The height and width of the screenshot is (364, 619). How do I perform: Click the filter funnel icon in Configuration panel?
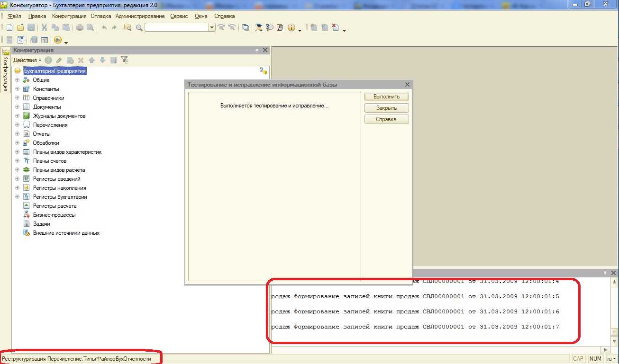tap(124, 60)
